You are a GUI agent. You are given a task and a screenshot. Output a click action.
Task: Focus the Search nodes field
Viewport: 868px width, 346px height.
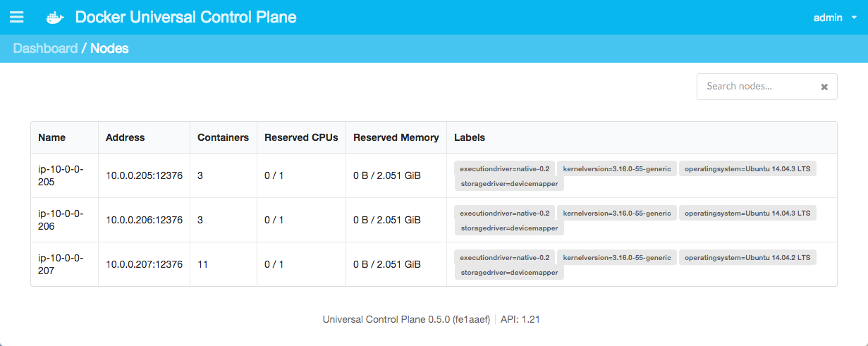click(766, 87)
